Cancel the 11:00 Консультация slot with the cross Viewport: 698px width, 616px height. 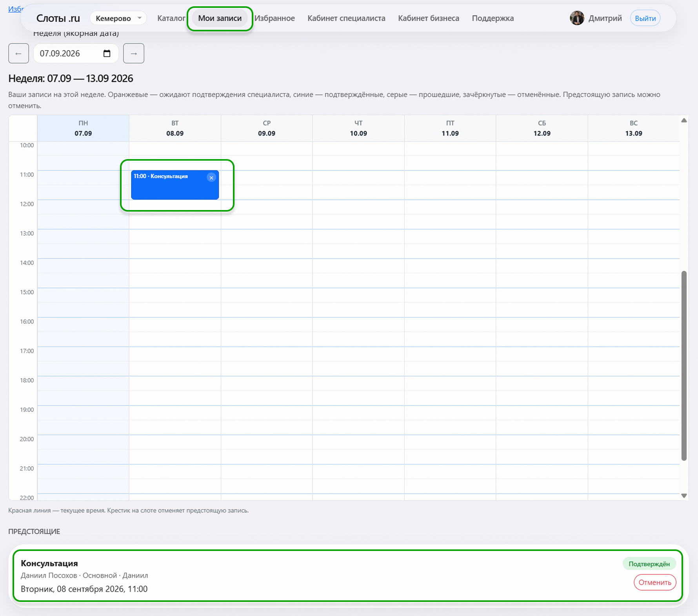[211, 178]
